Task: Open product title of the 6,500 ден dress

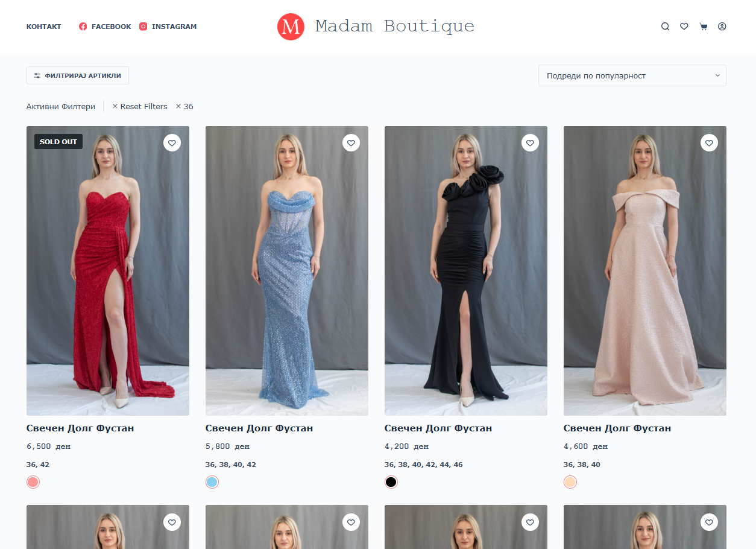Action: (x=80, y=428)
